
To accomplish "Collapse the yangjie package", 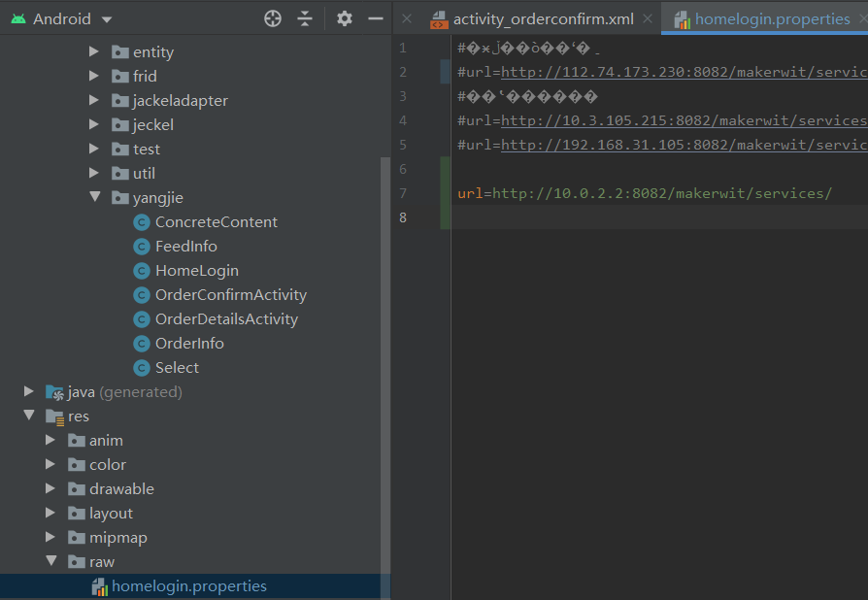I will click(x=94, y=197).
